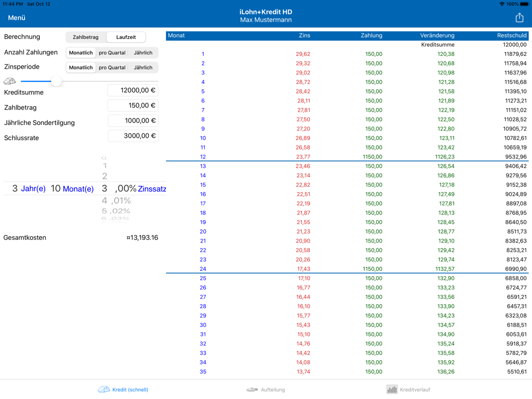Tap the Aufteilung tab icon
The width and height of the screenshot is (532, 399).
pos(252,389)
